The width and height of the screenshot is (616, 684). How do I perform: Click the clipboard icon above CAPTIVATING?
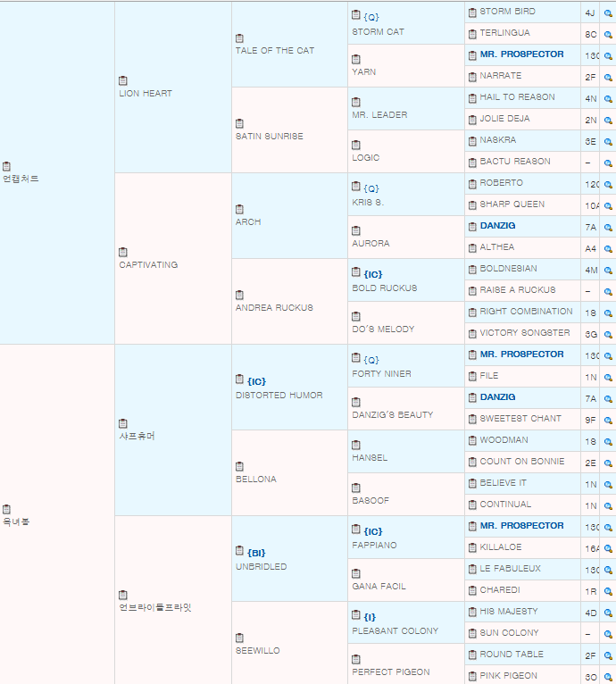(x=123, y=252)
